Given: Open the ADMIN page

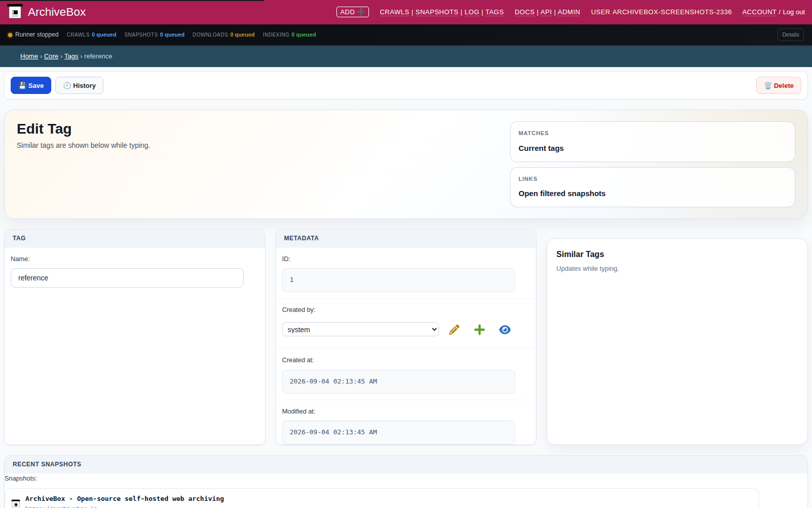Looking at the screenshot, I should pos(569,12).
